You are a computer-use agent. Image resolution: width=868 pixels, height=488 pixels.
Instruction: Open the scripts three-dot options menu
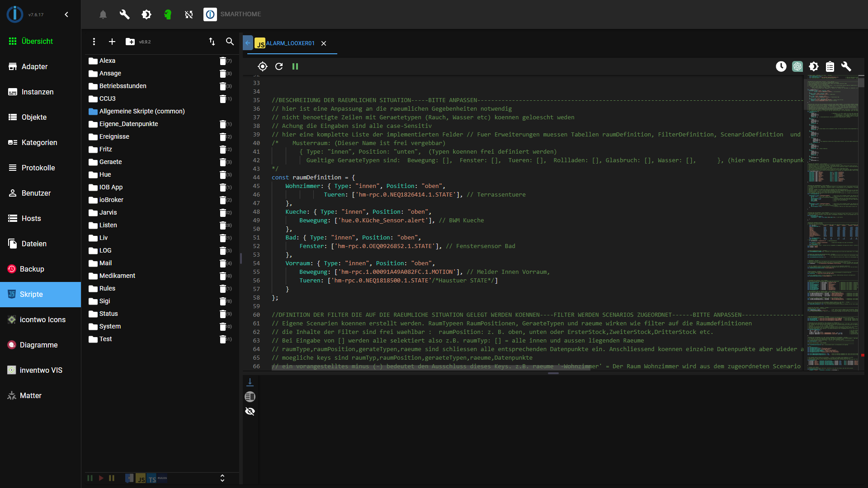(94, 42)
